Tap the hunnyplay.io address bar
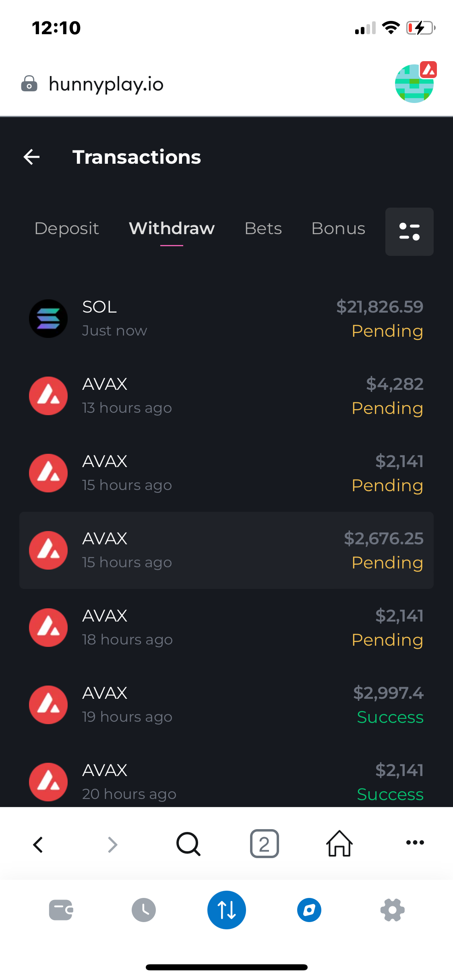This screenshot has height=980, width=453. pyautogui.click(x=106, y=84)
